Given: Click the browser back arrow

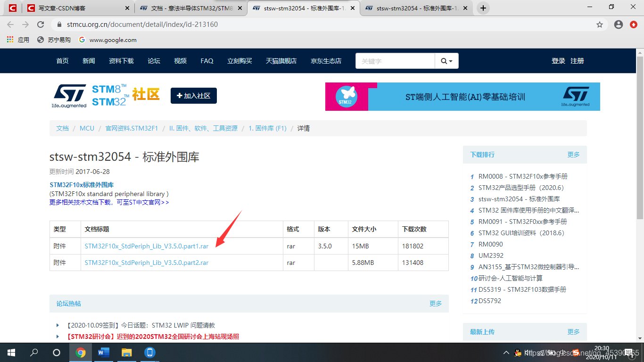Looking at the screenshot, I should [10, 25].
